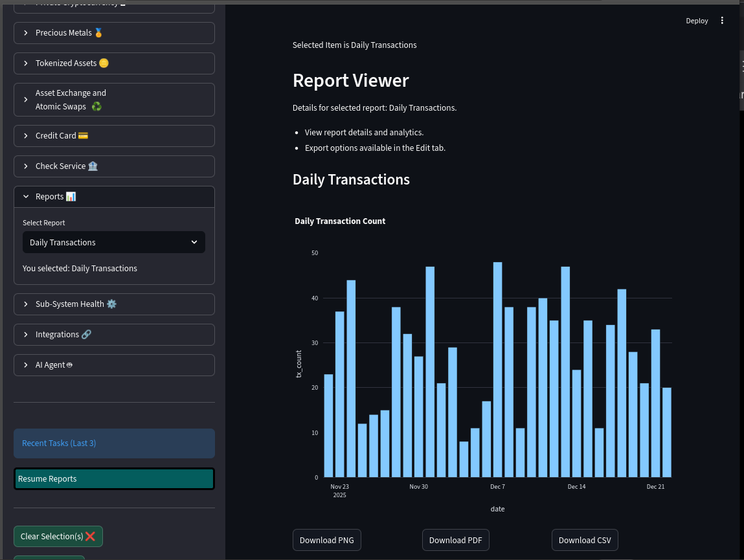Expand the Tokenized Assets section
The width and height of the screenshot is (744, 560).
(x=114, y=63)
